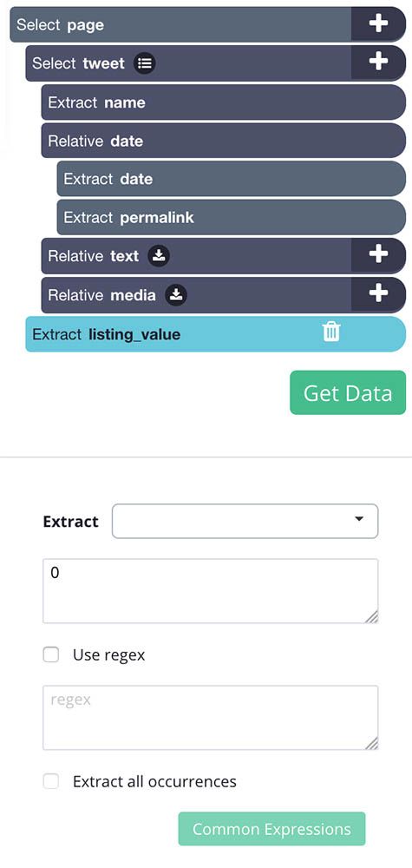Open Common Expressions
The image size is (412, 868).
271,829
